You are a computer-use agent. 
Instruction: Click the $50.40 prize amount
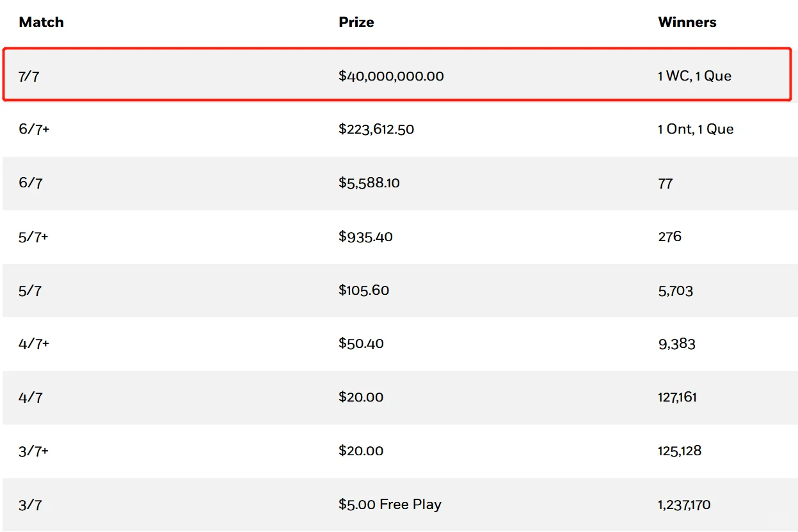[x=361, y=343]
